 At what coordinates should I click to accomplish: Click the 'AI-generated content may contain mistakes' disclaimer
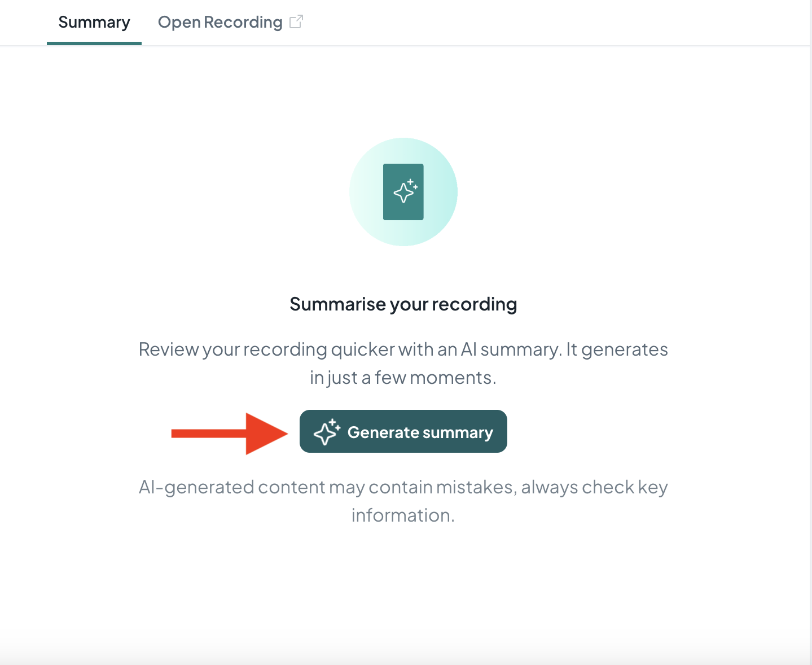click(403, 501)
